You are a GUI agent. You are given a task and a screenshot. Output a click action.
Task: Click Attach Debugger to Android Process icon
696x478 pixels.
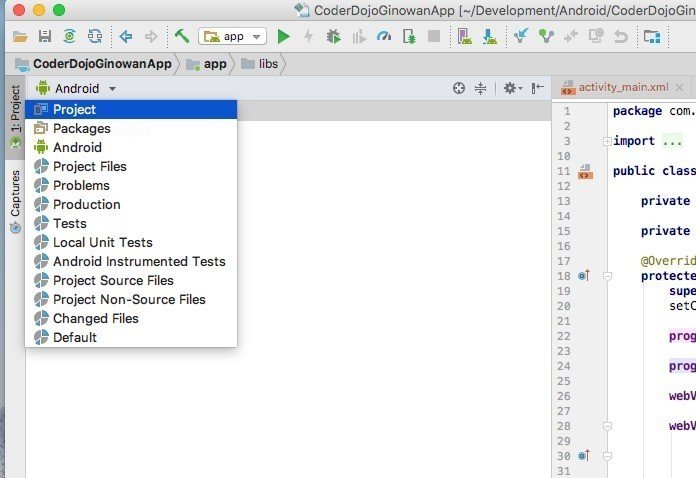(409, 36)
